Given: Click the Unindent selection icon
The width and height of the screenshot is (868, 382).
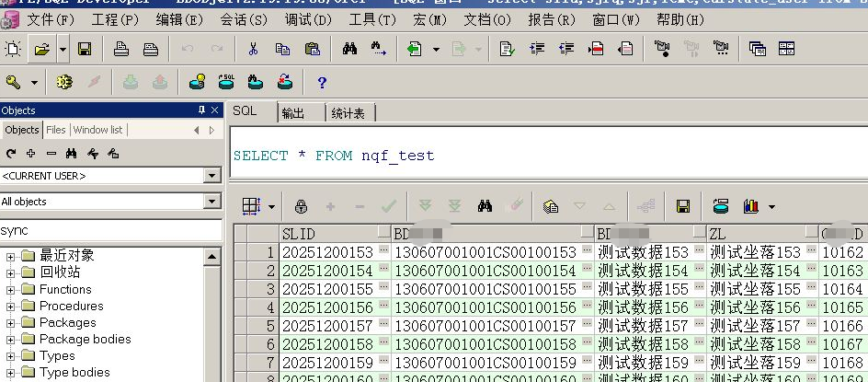Looking at the screenshot, I should tap(566, 49).
